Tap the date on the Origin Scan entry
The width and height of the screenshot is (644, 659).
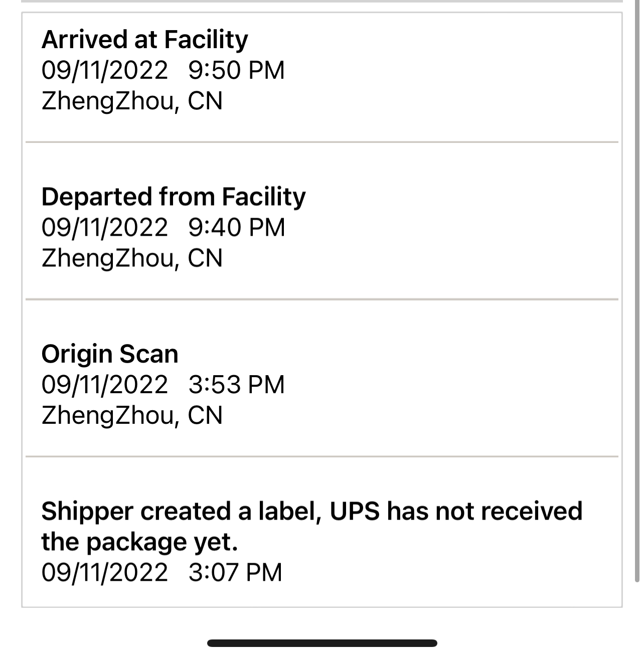tap(104, 385)
